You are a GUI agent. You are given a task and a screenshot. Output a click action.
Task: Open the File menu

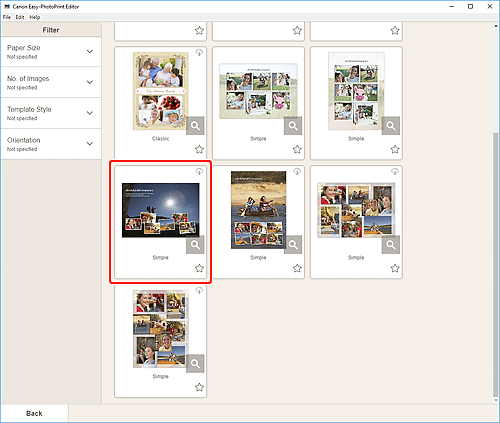pyautogui.click(x=7, y=17)
